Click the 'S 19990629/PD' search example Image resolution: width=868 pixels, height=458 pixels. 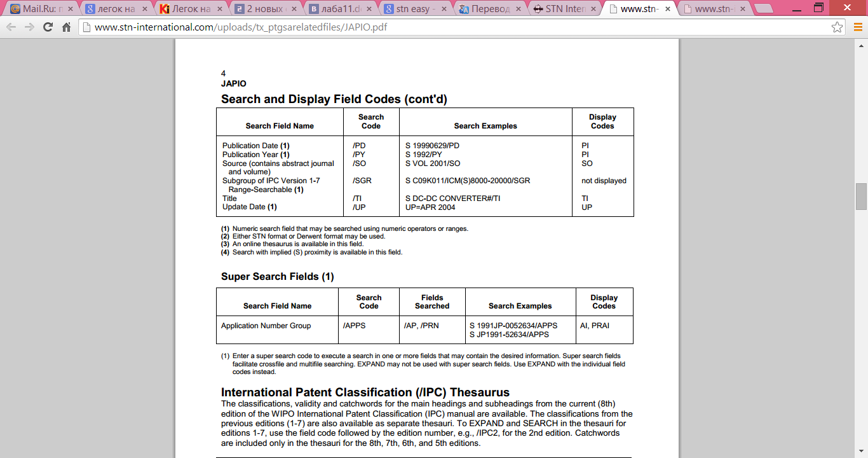[432, 146]
